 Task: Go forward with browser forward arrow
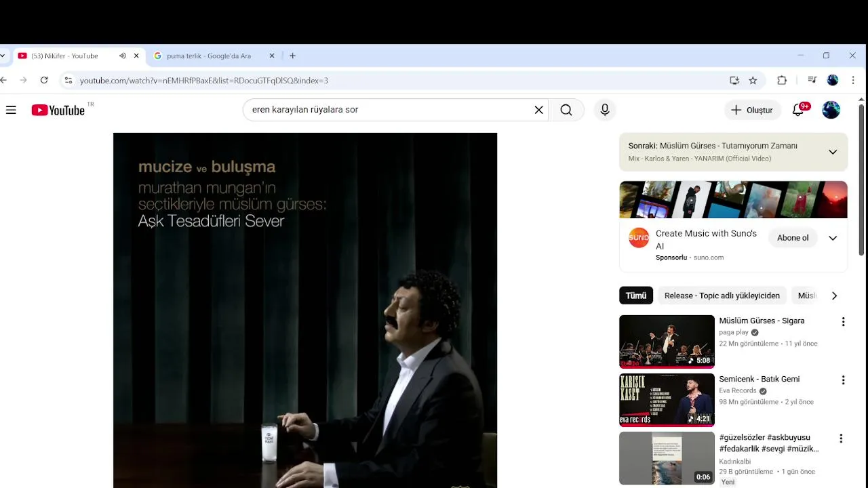24,80
